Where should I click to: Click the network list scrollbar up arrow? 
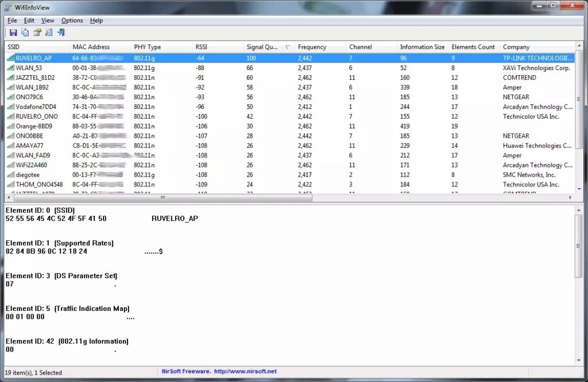[x=579, y=46]
